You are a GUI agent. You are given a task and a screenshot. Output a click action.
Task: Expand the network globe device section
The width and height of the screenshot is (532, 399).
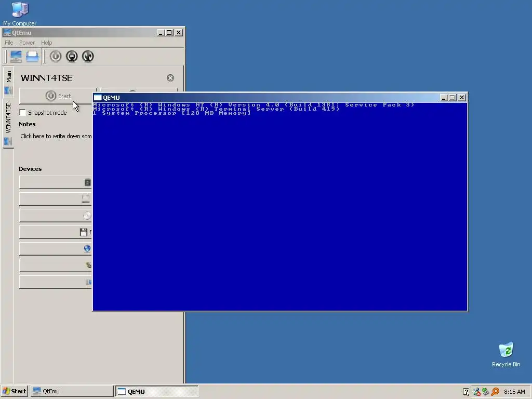click(55, 249)
